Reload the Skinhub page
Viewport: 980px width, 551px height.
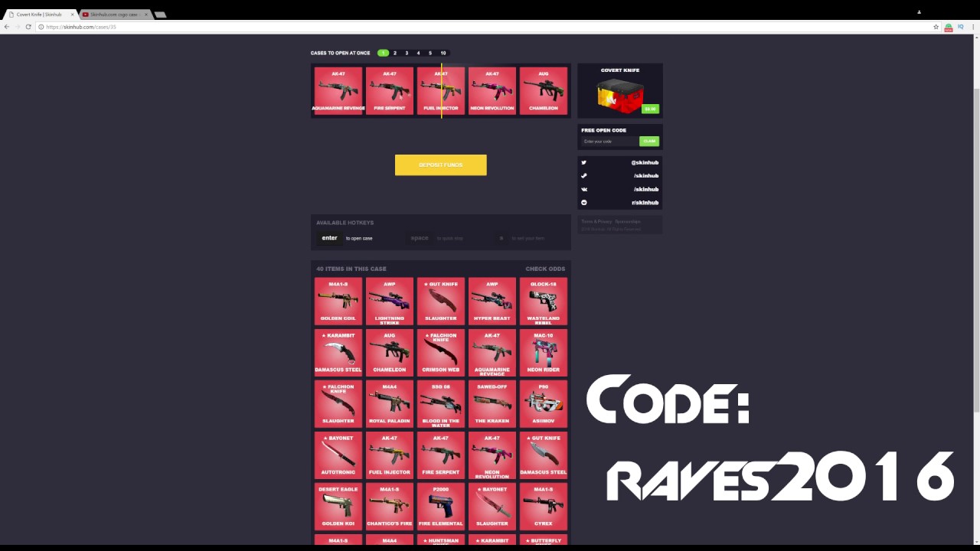tap(28, 27)
